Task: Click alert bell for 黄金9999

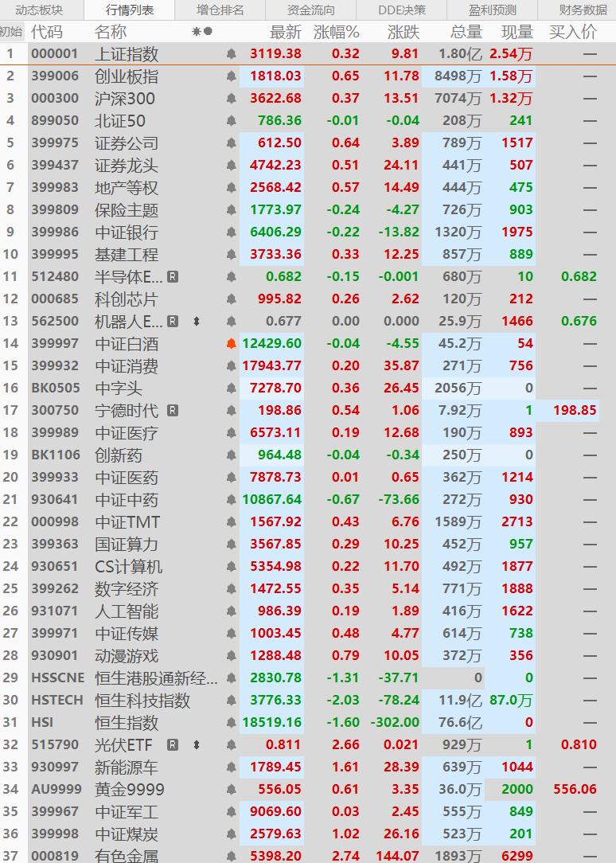Action: point(231,789)
